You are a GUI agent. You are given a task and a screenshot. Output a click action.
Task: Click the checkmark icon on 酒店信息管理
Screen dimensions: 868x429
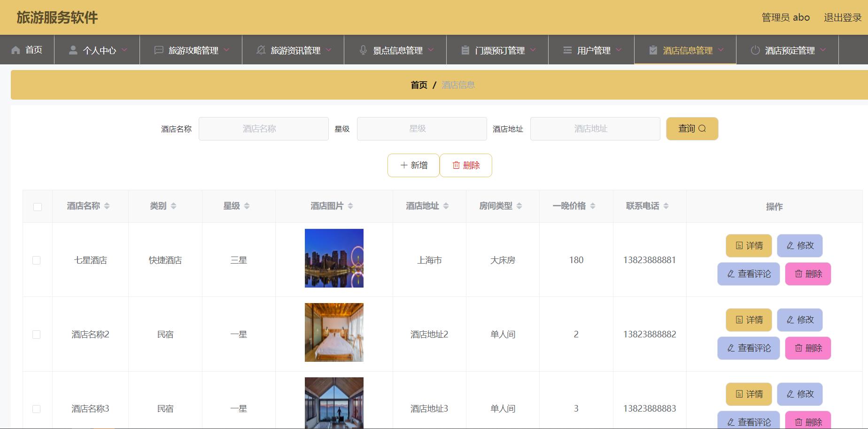[x=653, y=49]
